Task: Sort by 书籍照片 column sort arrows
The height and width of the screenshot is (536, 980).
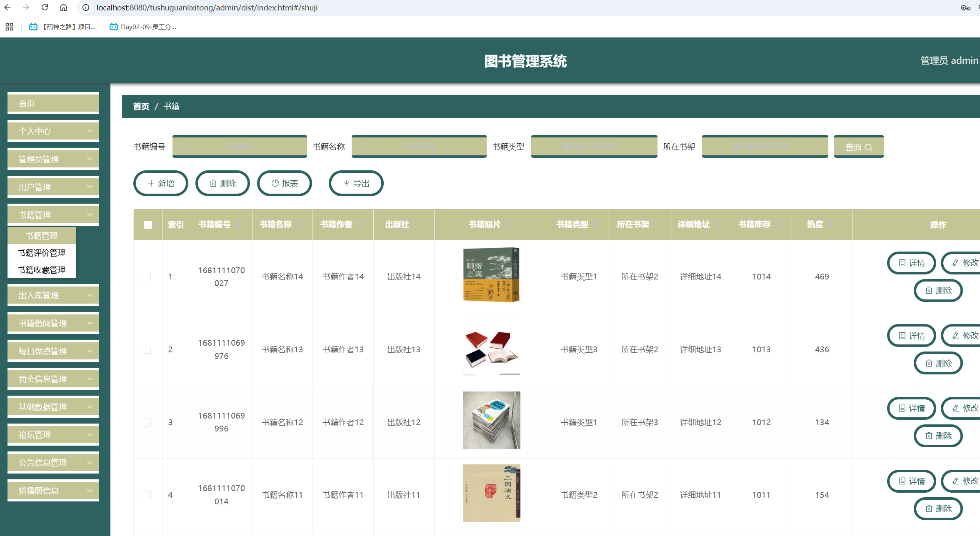Action: tap(507, 224)
